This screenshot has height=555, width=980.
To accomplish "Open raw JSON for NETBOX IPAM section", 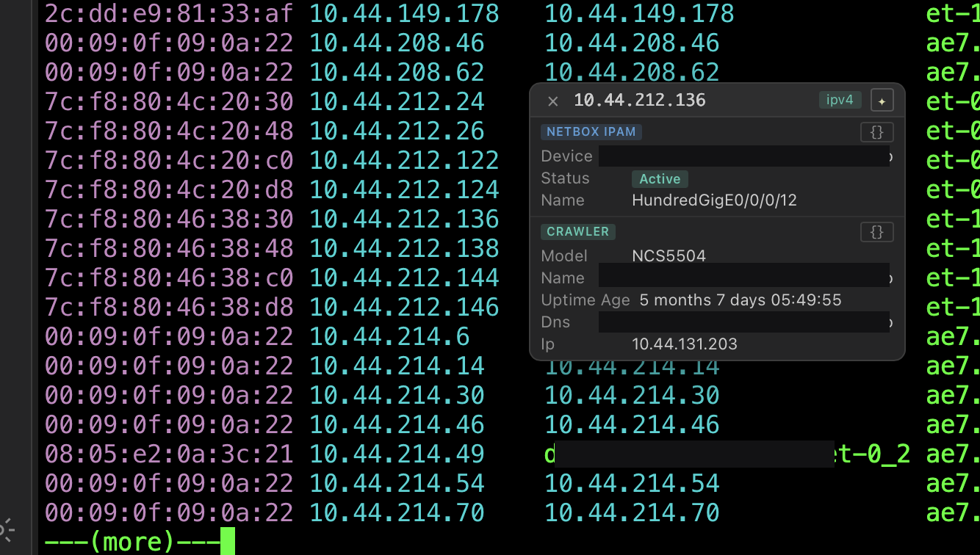I will [x=876, y=132].
